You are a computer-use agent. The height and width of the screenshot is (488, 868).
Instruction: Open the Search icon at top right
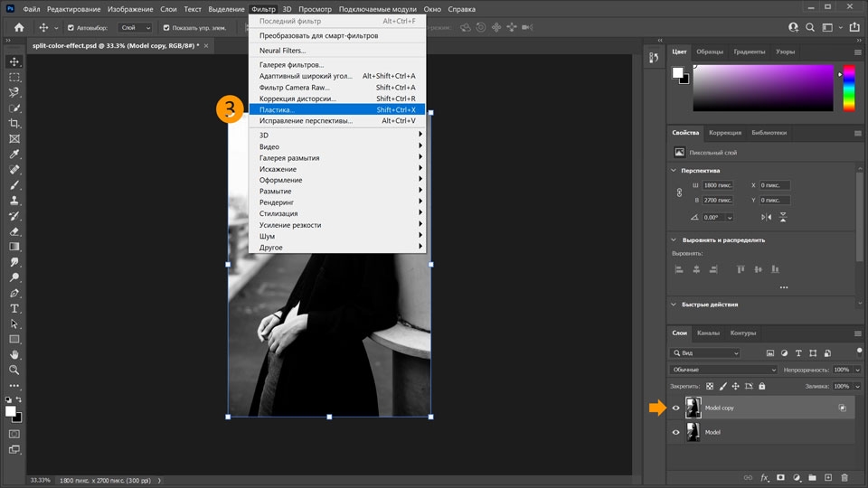click(810, 27)
